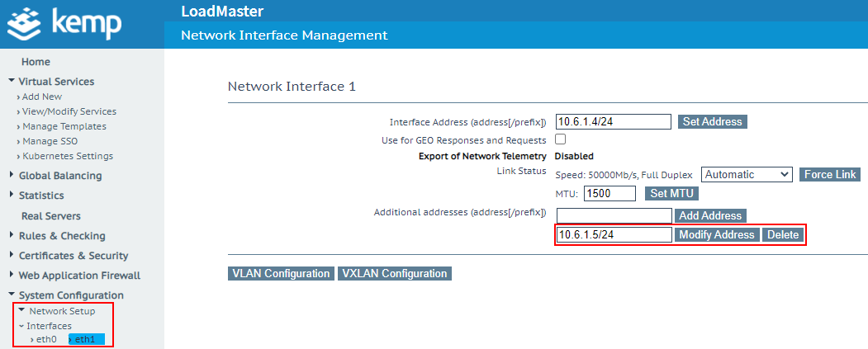Image resolution: width=868 pixels, height=349 pixels.
Task: Click the Network Interface Management header
Action: click(x=285, y=35)
